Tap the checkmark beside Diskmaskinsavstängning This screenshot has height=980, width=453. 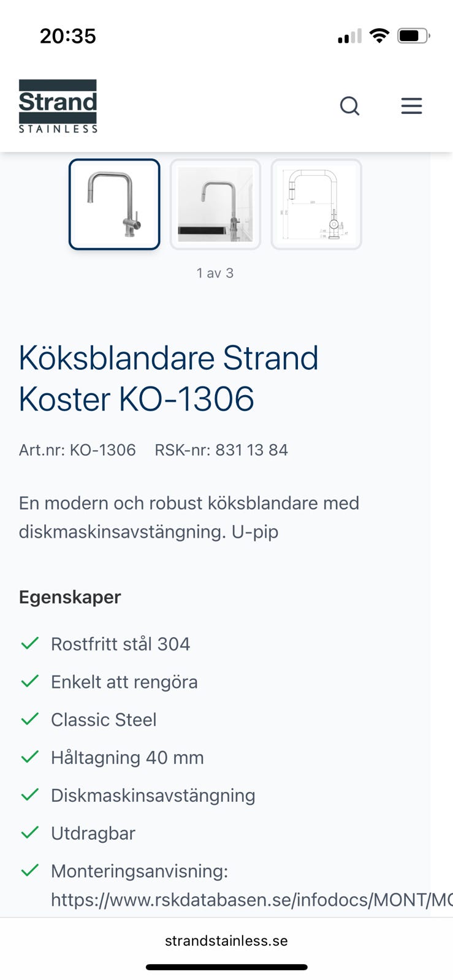pos(30,794)
